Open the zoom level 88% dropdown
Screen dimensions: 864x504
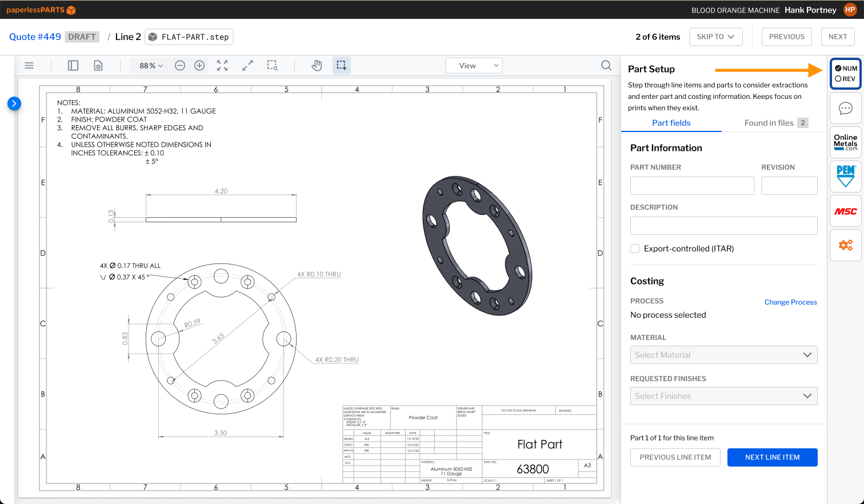[151, 66]
